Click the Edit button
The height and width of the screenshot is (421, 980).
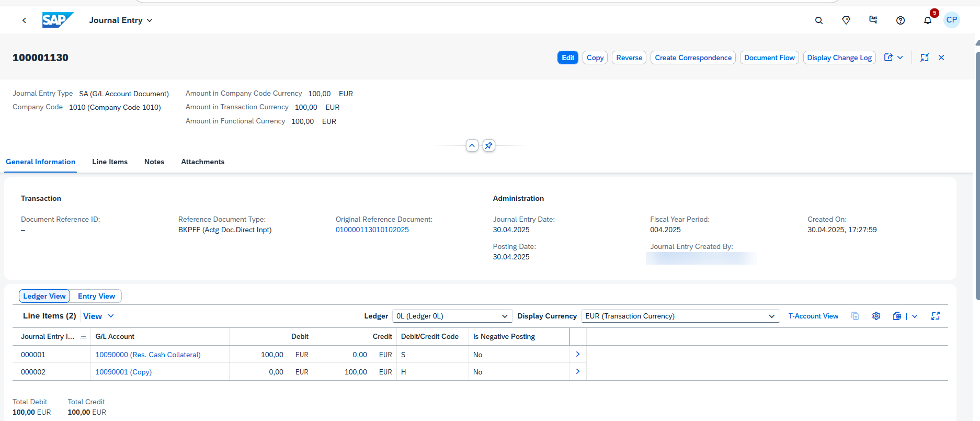[x=568, y=58]
